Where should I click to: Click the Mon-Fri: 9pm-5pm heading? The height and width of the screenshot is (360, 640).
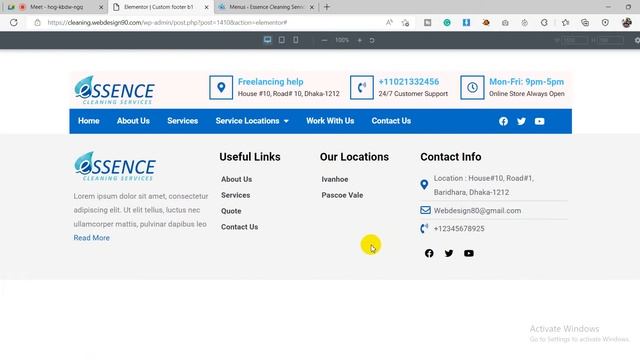point(527,82)
